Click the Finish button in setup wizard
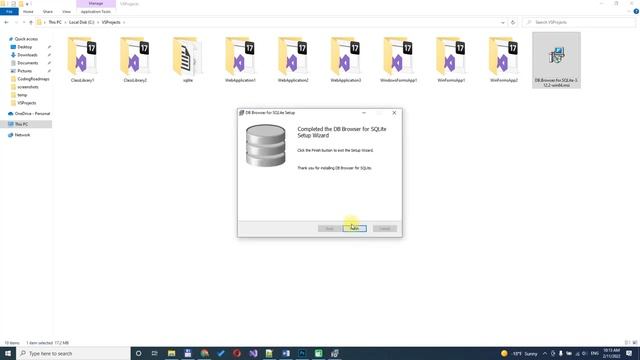 [355, 229]
